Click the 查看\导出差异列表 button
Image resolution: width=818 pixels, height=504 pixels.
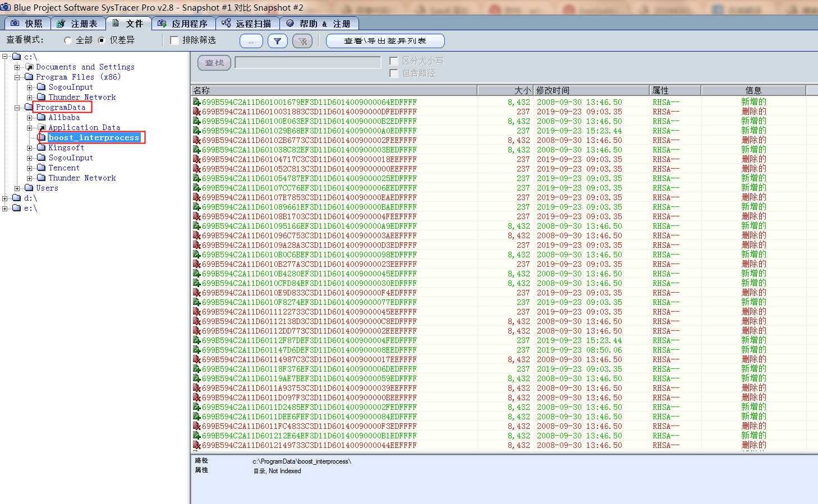pyautogui.click(x=385, y=41)
